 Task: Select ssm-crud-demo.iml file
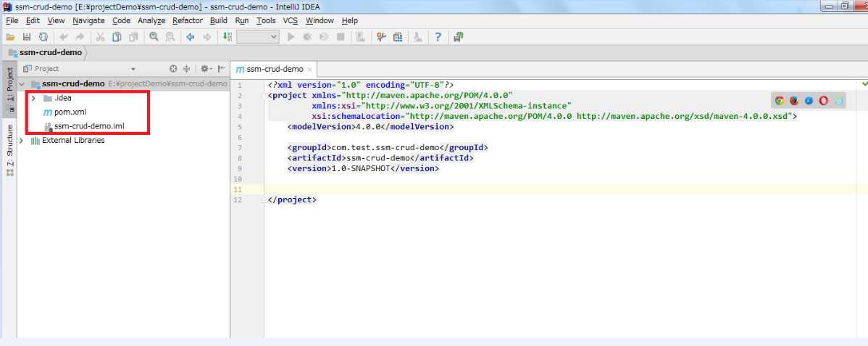tap(84, 126)
